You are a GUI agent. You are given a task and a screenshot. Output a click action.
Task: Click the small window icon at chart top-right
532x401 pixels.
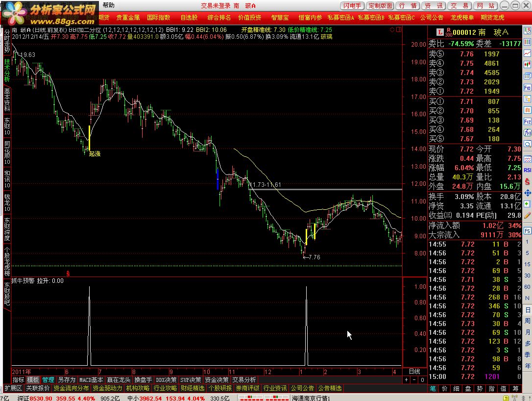(x=399, y=29)
